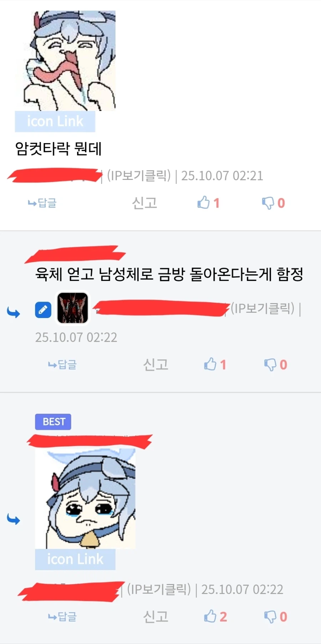Screen dimensions: 321x644
Task: Open icon Link under laughing sticker
Action: pos(55,121)
